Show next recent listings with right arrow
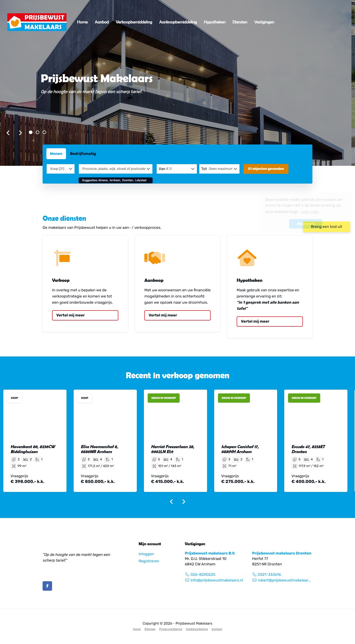 click(184, 501)
